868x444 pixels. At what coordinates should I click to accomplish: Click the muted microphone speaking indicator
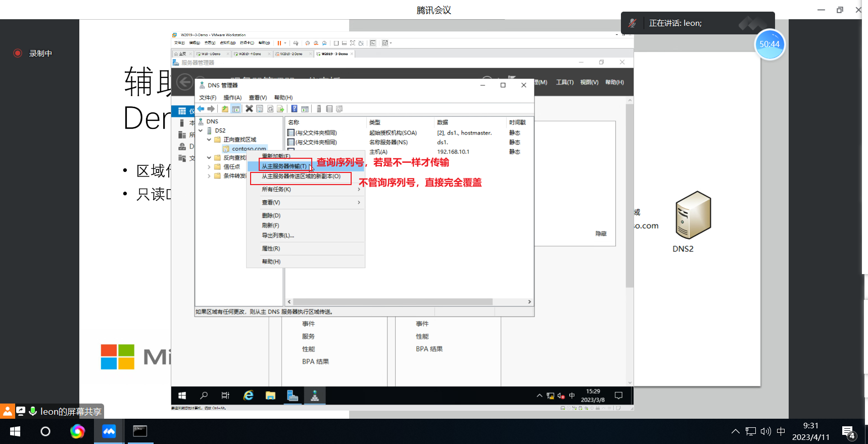pyautogui.click(x=632, y=23)
